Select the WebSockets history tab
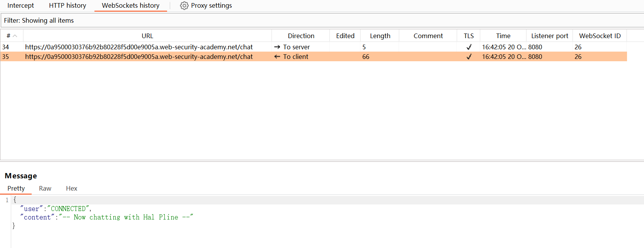The width and height of the screenshot is (644, 248). [130, 6]
